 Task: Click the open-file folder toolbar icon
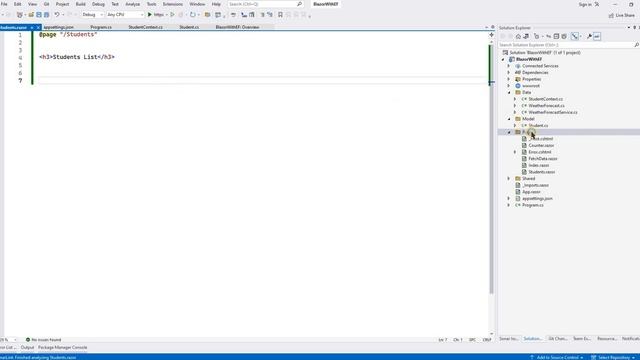[x=31, y=15]
